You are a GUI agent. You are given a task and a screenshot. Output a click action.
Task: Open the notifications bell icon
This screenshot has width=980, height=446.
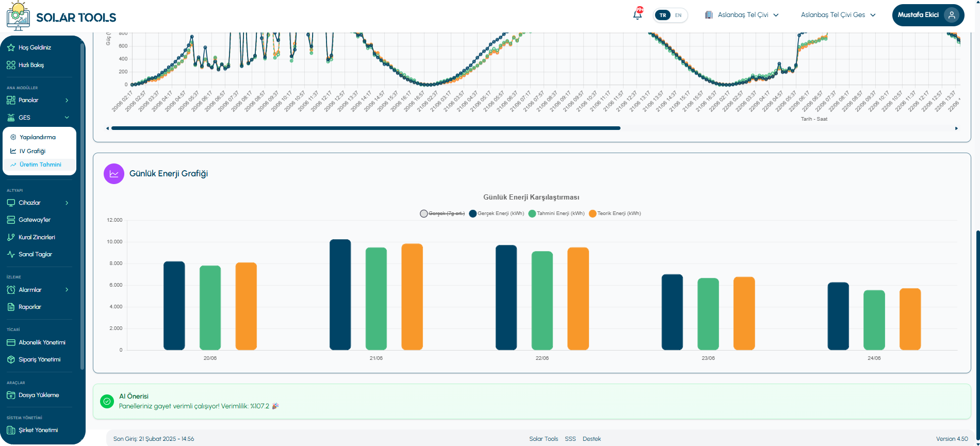pos(638,14)
